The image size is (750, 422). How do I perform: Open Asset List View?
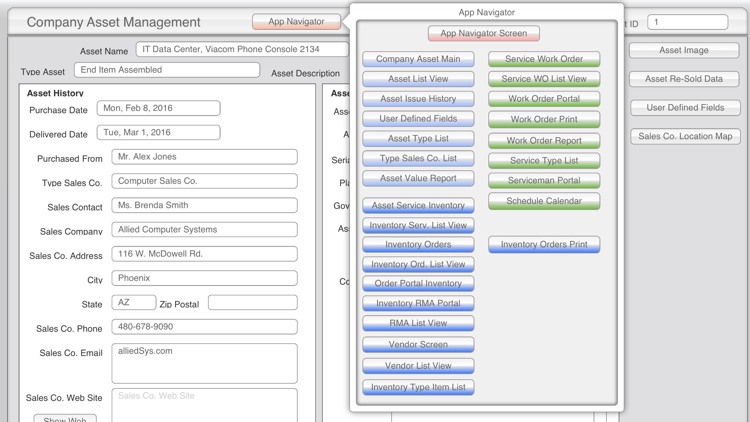pos(418,79)
